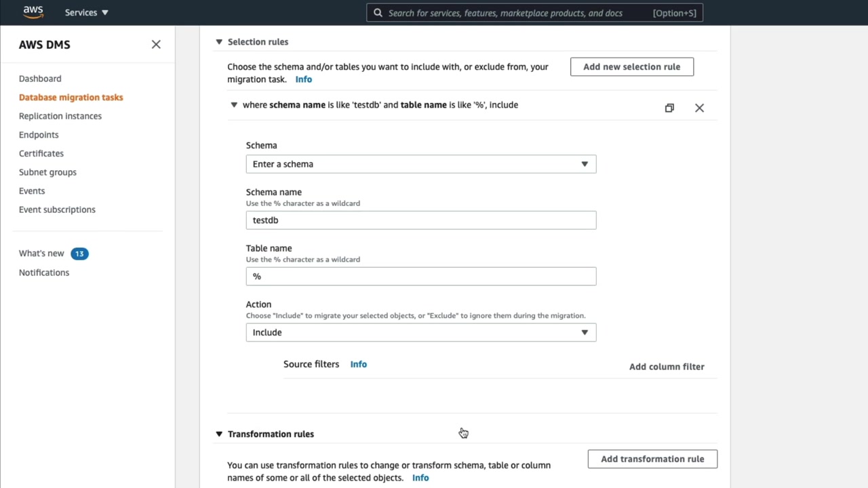Duplicate the testdb selection rule

coord(669,108)
